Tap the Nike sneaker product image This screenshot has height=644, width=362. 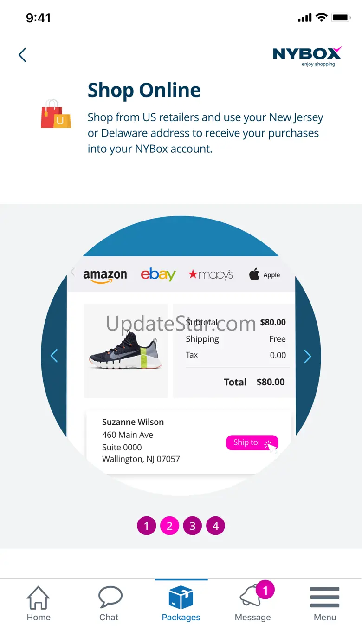pyautogui.click(x=126, y=351)
